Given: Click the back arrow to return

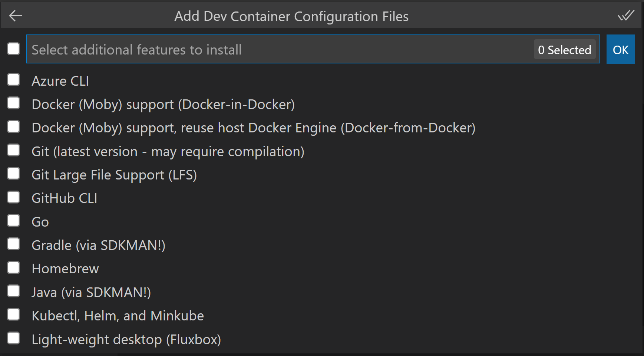Looking at the screenshot, I should tap(15, 16).
